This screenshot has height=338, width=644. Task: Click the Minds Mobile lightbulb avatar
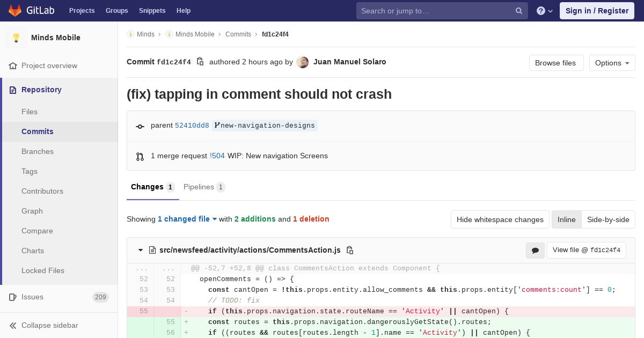point(16,38)
